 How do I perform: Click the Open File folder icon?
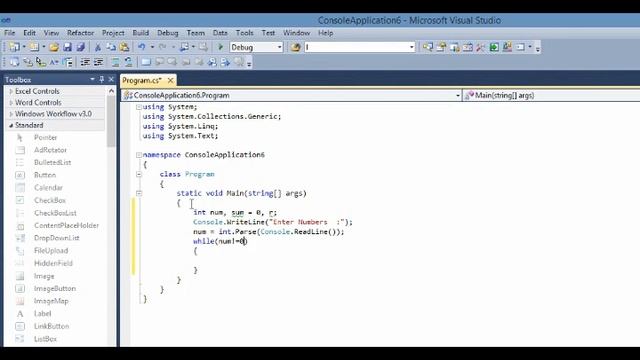point(54,47)
